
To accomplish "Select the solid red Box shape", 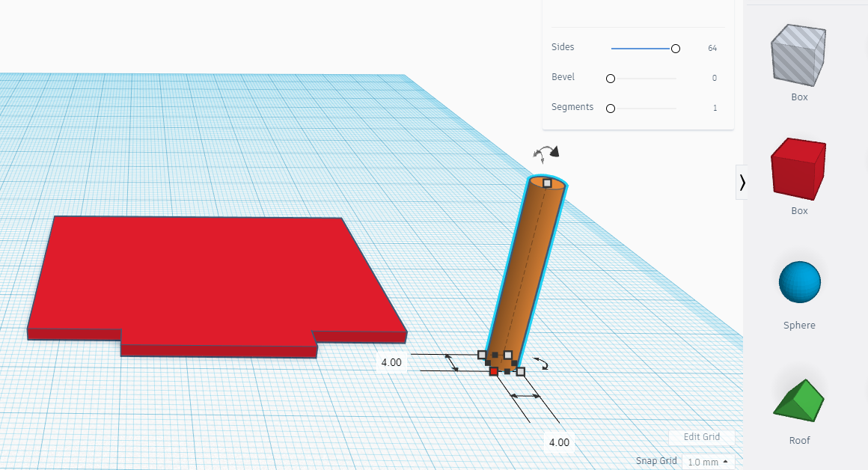I will click(x=798, y=169).
